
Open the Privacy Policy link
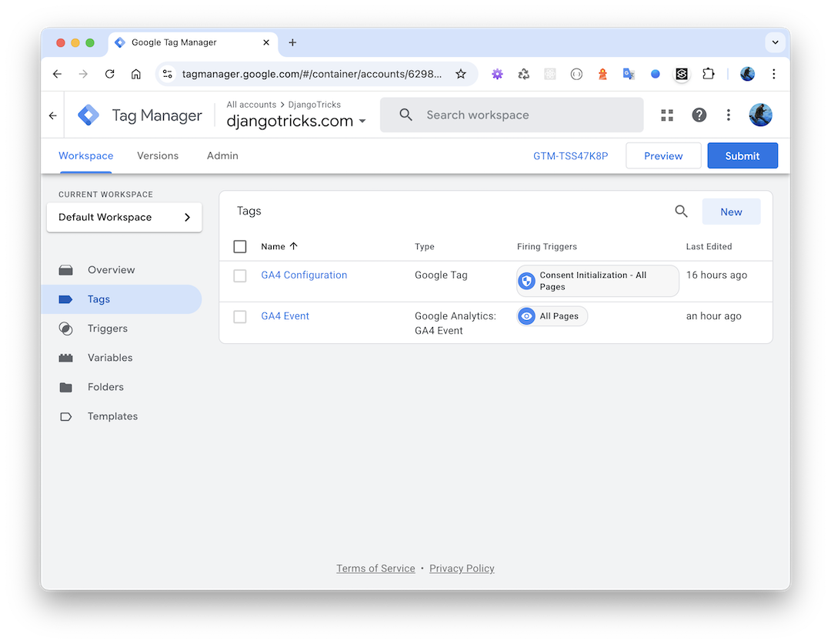[462, 569]
